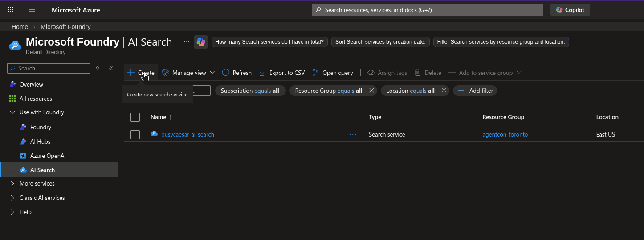Focus the global search resources box
The image size is (644, 240).
click(x=428, y=10)
